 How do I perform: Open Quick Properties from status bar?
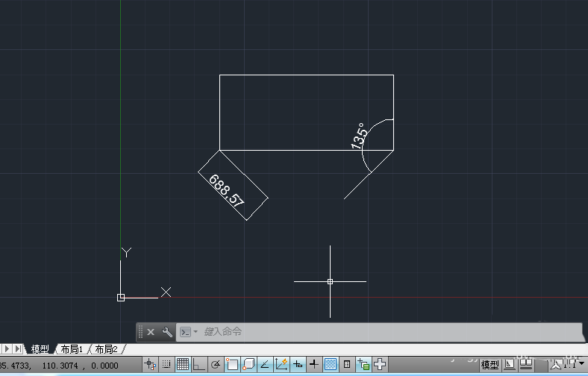coord(347,364)
